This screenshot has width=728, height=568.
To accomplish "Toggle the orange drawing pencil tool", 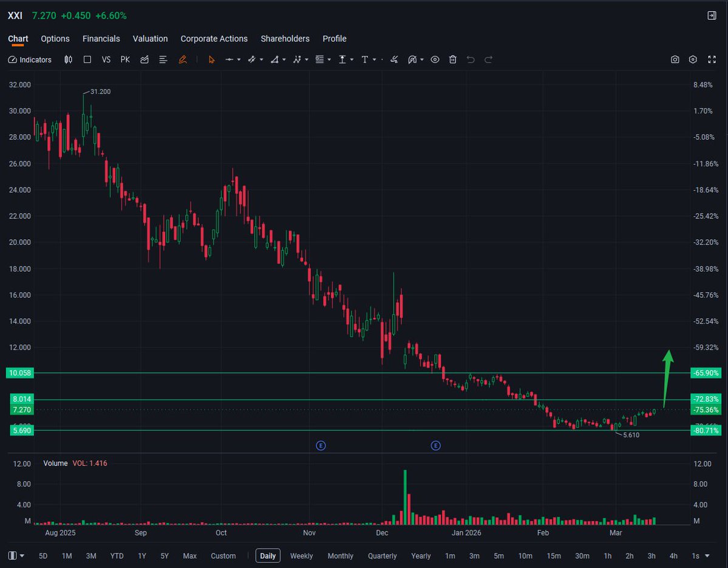I will pyautogui.click(x=183, y=59).
